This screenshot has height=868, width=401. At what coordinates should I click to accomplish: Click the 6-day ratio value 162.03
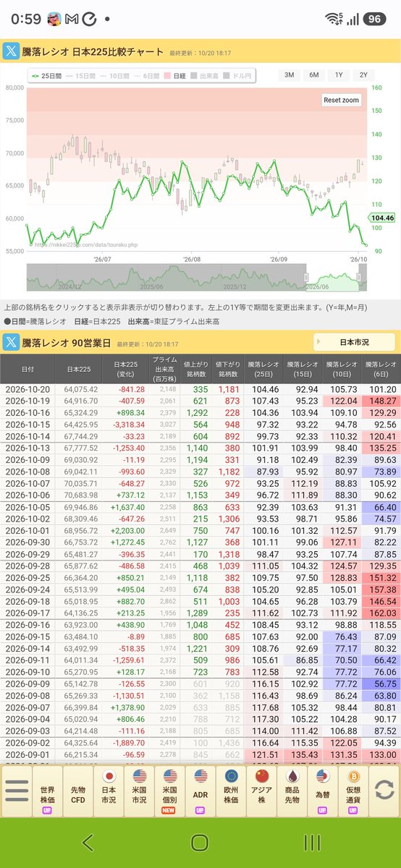[x=381, y=612]
